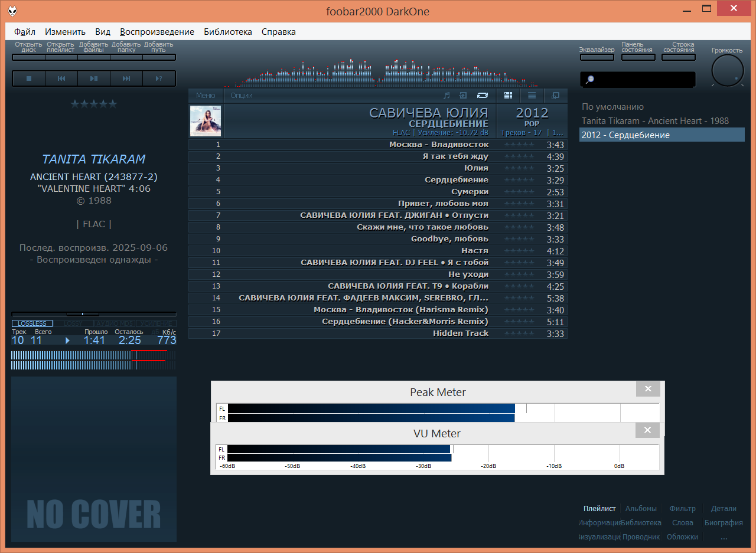The width and height of the screenshot is (756, 553).
Task: Skip to the previous track
Action: tap(61, 78)
